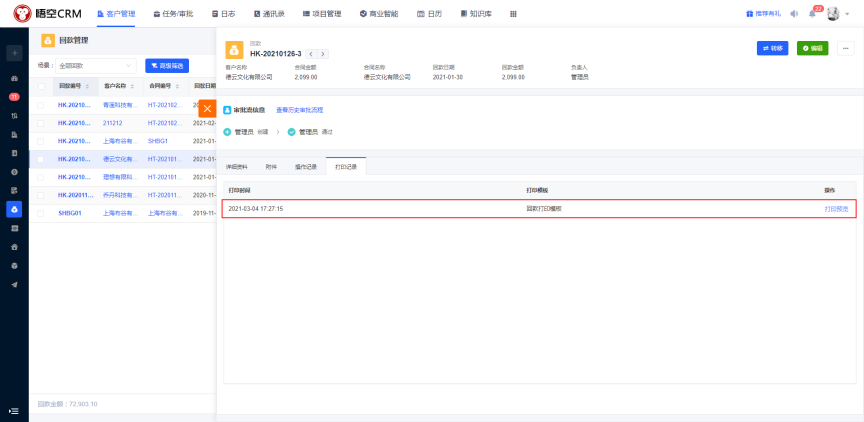Viewport: 864px width, 422px height.
Task: Click the 打印预览 link in the print record row
Action: point(835,209)
